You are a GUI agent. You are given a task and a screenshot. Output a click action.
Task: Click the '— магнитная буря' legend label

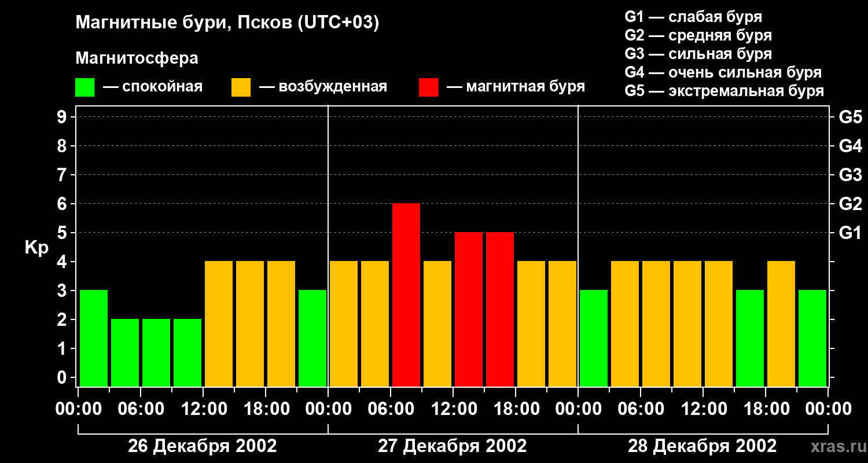(516, 87)
